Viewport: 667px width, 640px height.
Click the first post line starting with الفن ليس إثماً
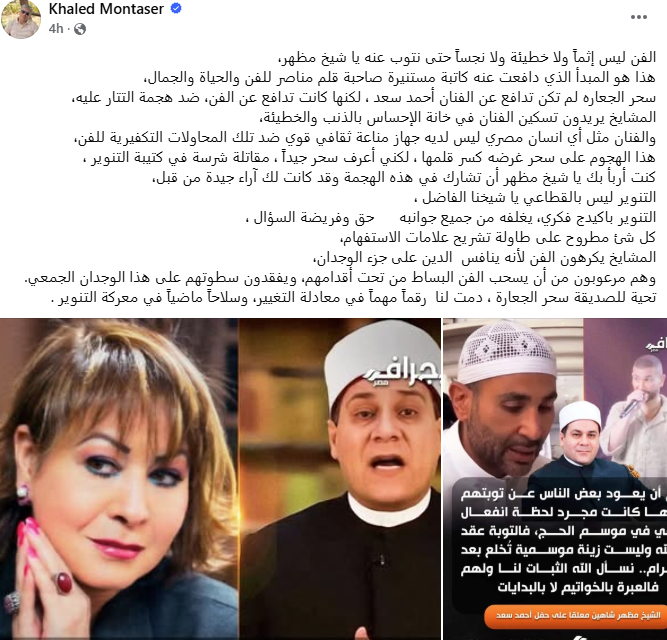(x=467, y=58)
